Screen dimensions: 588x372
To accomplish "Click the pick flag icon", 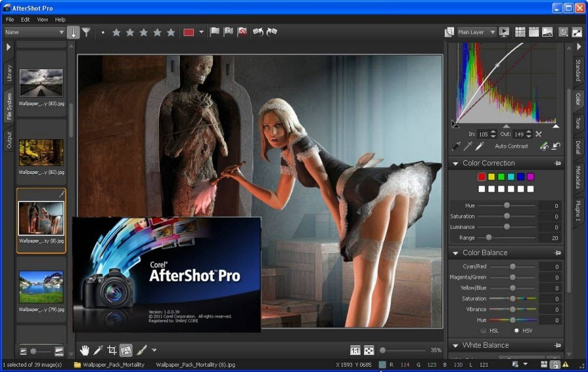I will (215, 32).
